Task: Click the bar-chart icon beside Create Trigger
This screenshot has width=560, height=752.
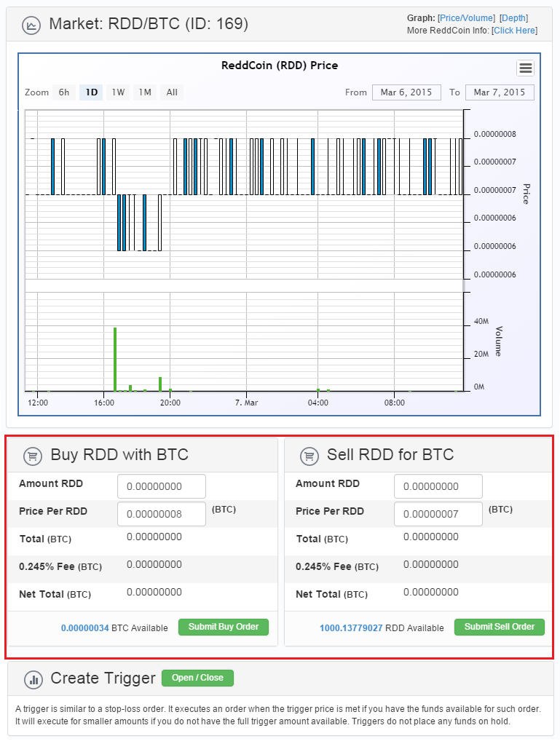Action: point(33,680)
